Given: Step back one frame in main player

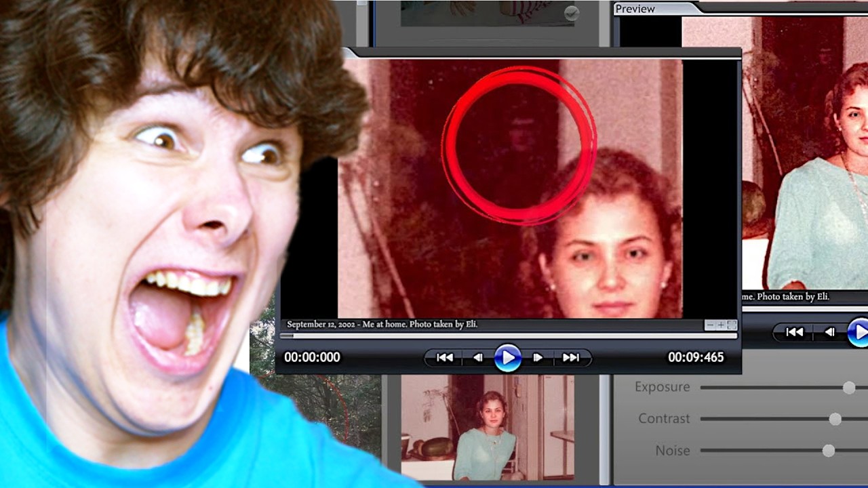Looking at the screenshot, I should tap(478, 358).
